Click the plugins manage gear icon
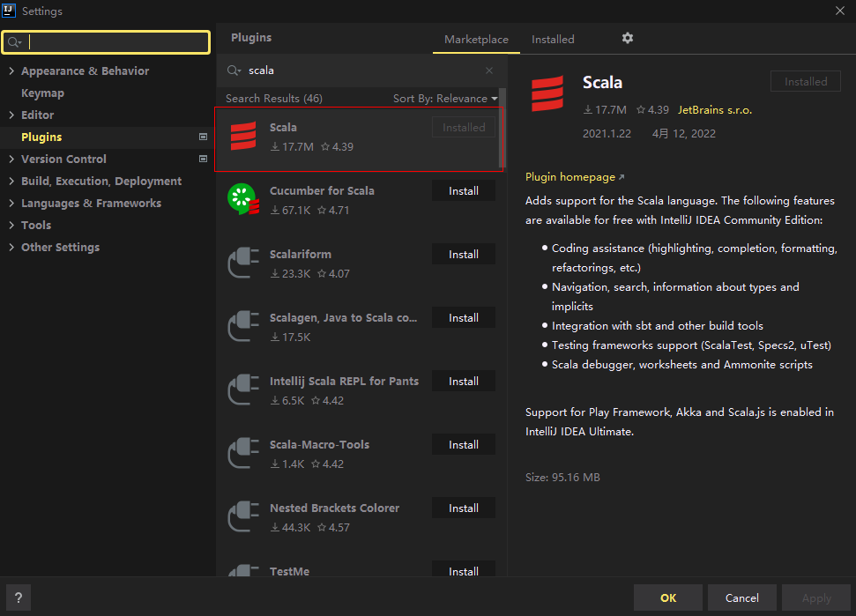856x616 pixels. 628,38
